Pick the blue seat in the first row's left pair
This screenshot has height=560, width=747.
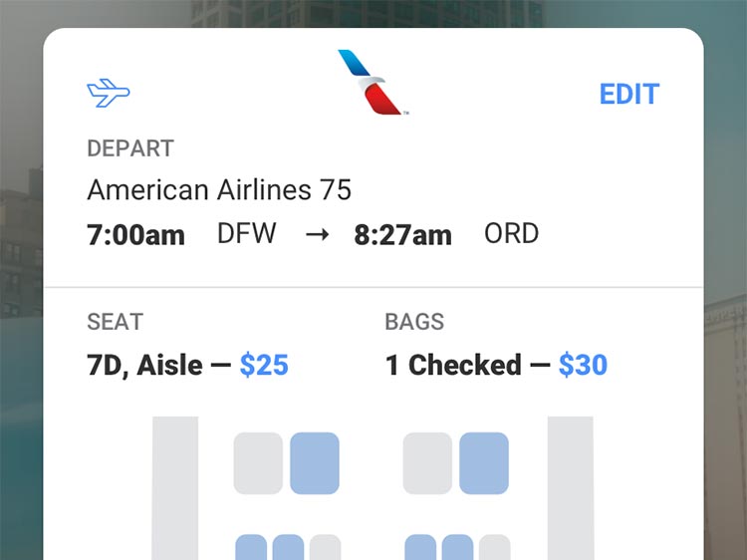pos(315,463)
